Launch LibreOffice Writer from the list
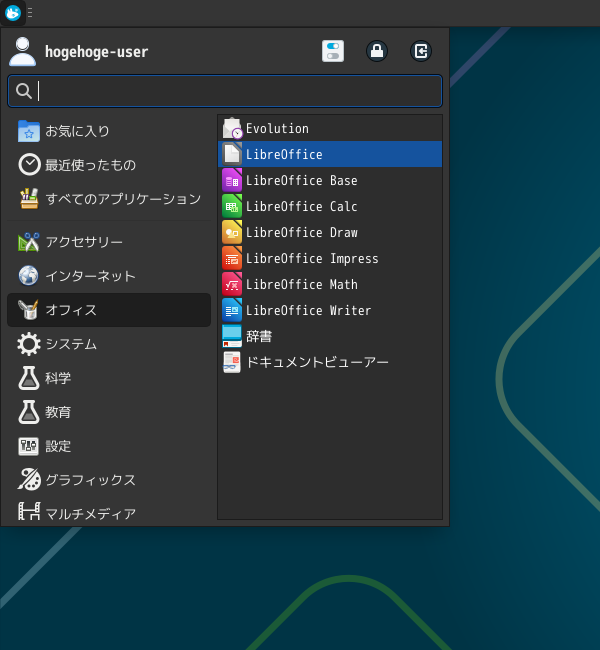 point(308,311)
